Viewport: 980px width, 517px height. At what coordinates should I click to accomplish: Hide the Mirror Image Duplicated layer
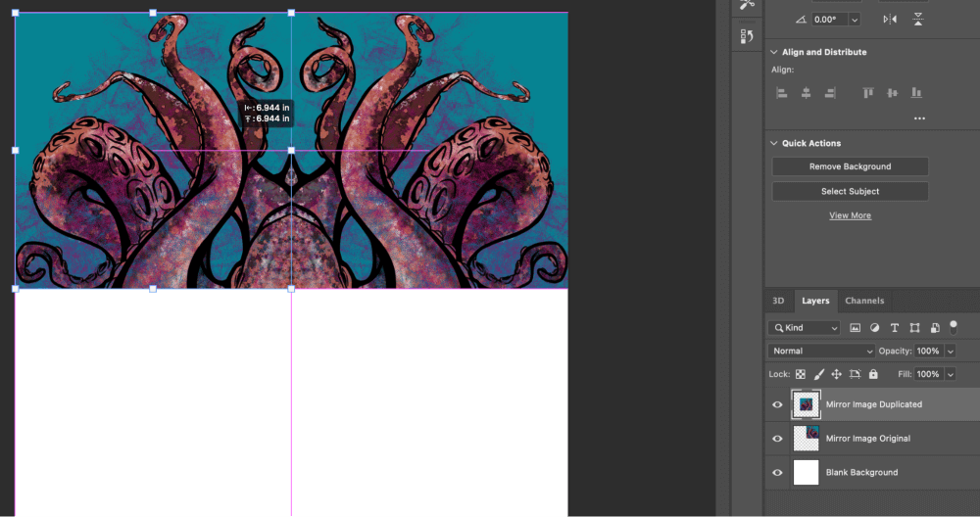[x=778, y=404]
